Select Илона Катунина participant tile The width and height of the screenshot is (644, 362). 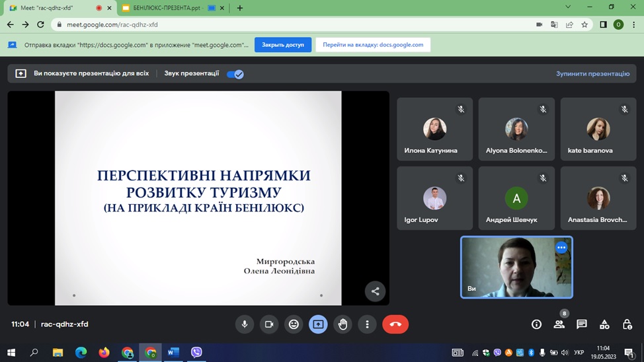point(435,129)
